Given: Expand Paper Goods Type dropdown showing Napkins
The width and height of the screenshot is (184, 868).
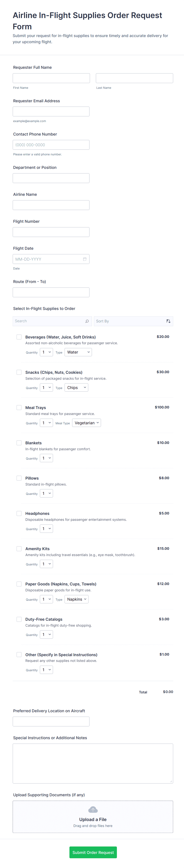Looking at the screenshot, I should tap(76, 599).
